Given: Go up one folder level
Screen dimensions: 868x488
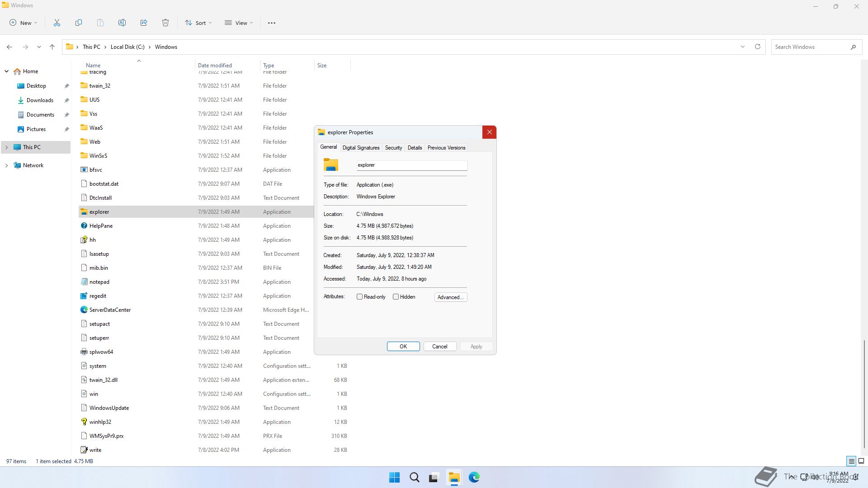Looking at the screenshot, I should pyautogui.click(x=52, y=47).
